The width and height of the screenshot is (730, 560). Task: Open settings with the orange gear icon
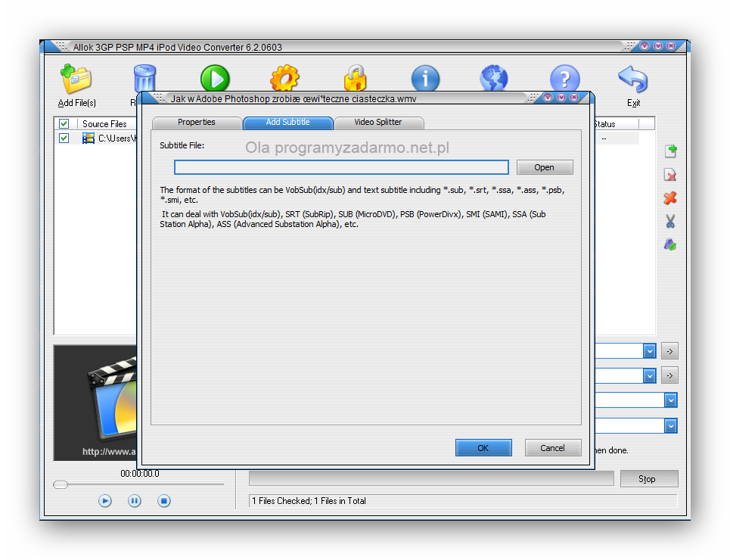click(284, 78)
